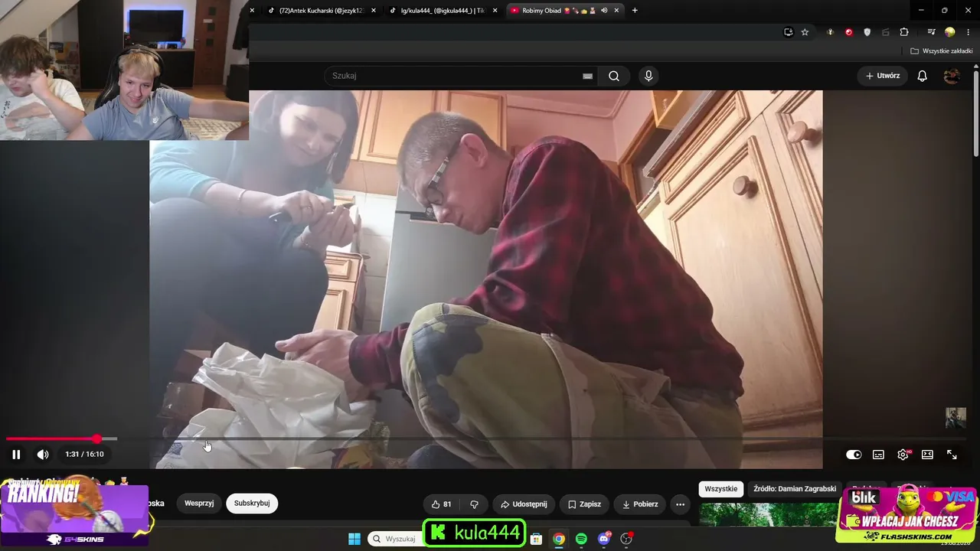
Task: Open the Windows Start menu
Action: click(354, 539)
